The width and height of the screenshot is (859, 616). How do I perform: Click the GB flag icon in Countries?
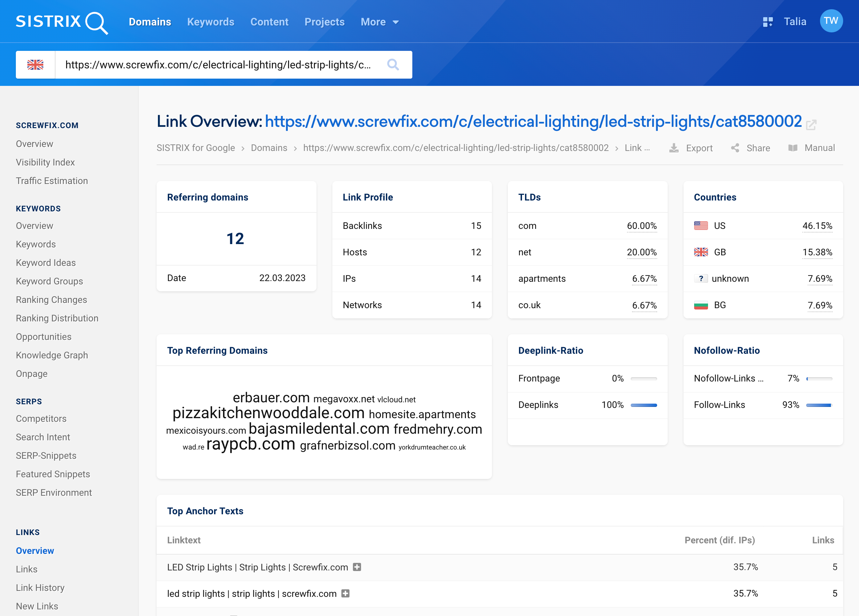701,252
